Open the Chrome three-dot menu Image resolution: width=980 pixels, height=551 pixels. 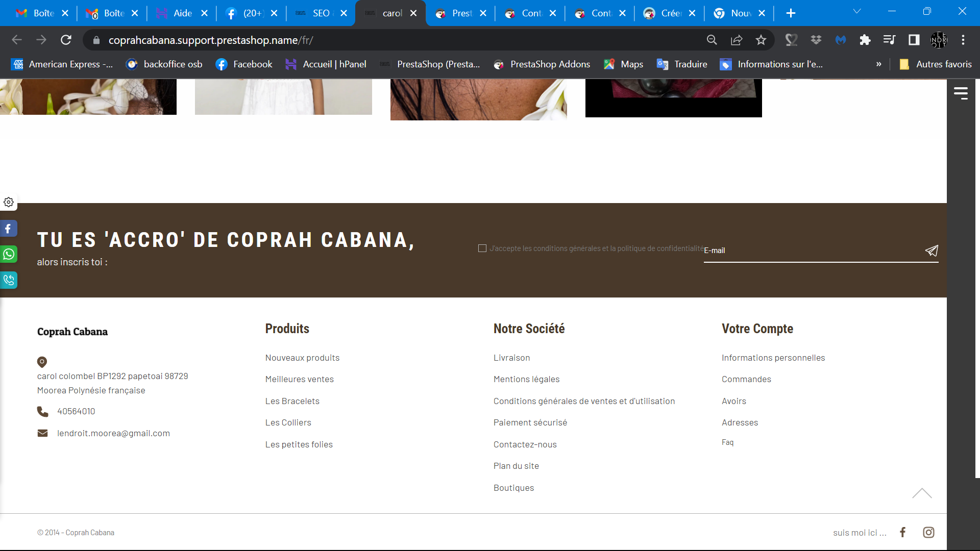coord(963,40)
